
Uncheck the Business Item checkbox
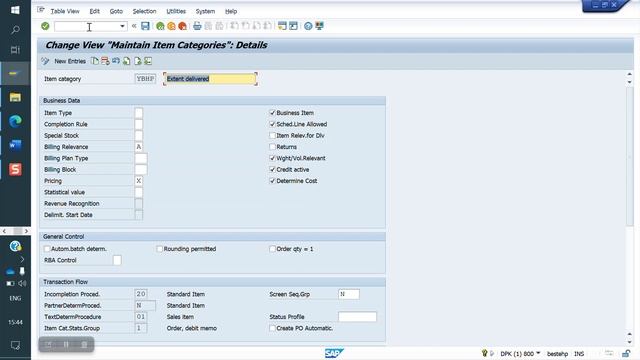coord(272,113)
